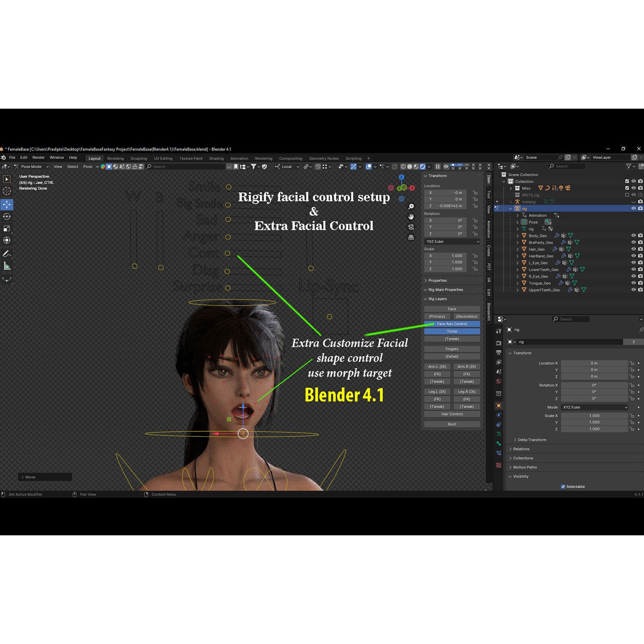Hide Hair_Geo using its eye toggle
This screenshot has width=644, height=644.
coord(634,249)
